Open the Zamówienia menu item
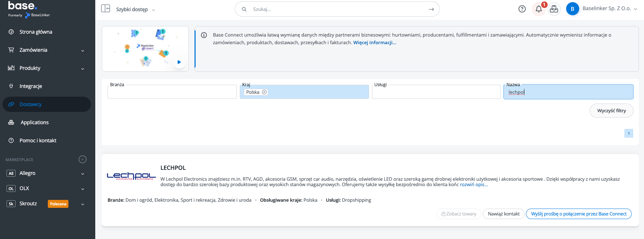 tap(33, 50)
